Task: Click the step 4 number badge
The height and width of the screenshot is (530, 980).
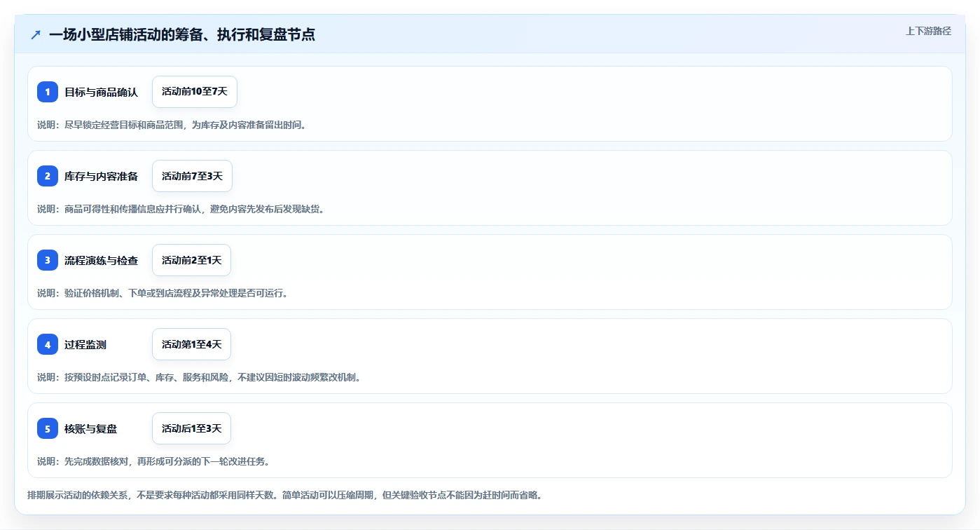Action: coord(48,344)
